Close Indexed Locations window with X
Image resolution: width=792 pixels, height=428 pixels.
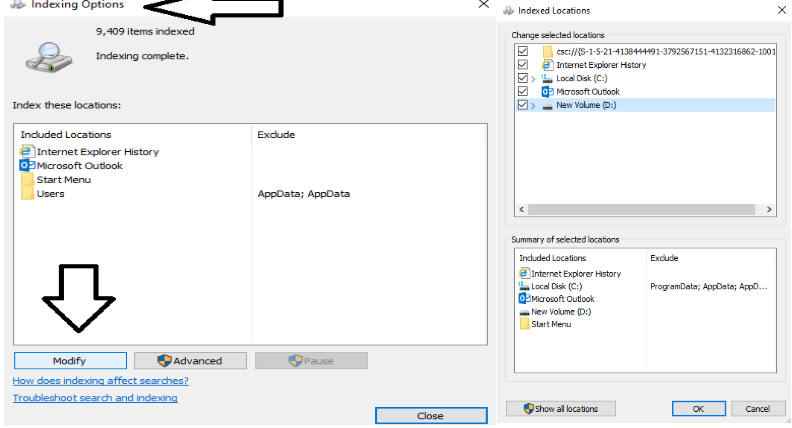[781, 10]
